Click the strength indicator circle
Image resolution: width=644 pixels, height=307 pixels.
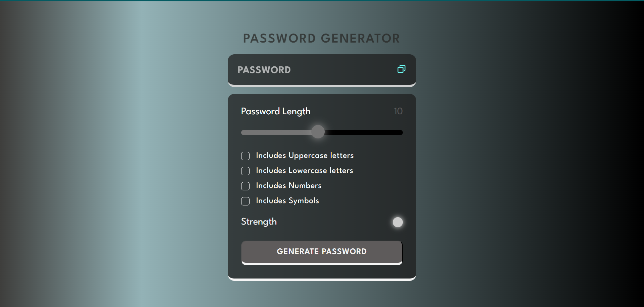[x=397, y=222]
